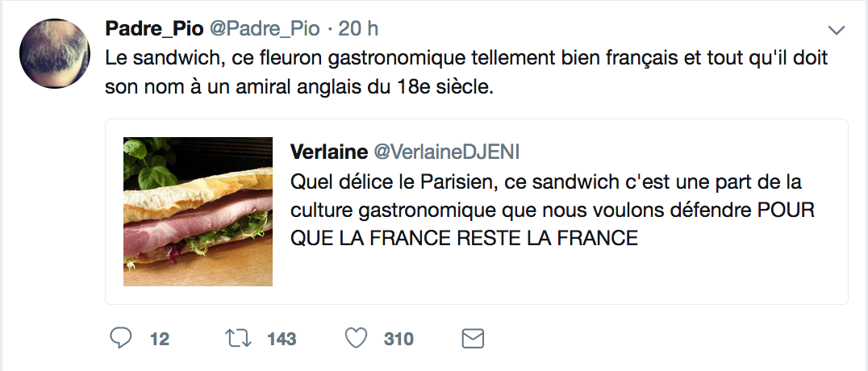Open Padre_Pio's round profile avatar
Image resolution: width=868 pixels, height=371 pixels.
(54, 52)
